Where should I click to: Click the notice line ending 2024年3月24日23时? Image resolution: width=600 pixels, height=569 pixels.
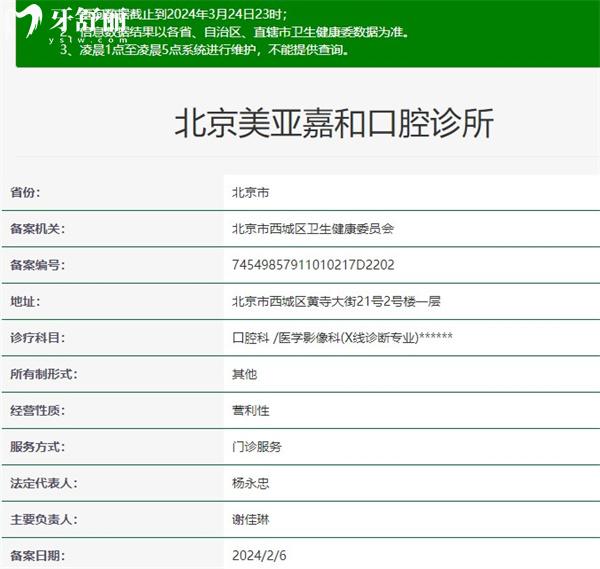point(174,15)
